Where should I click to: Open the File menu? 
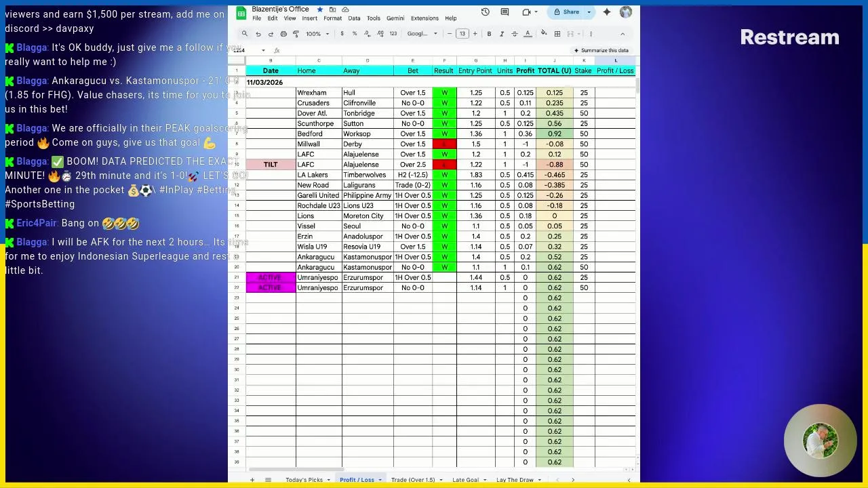(257, 18)
